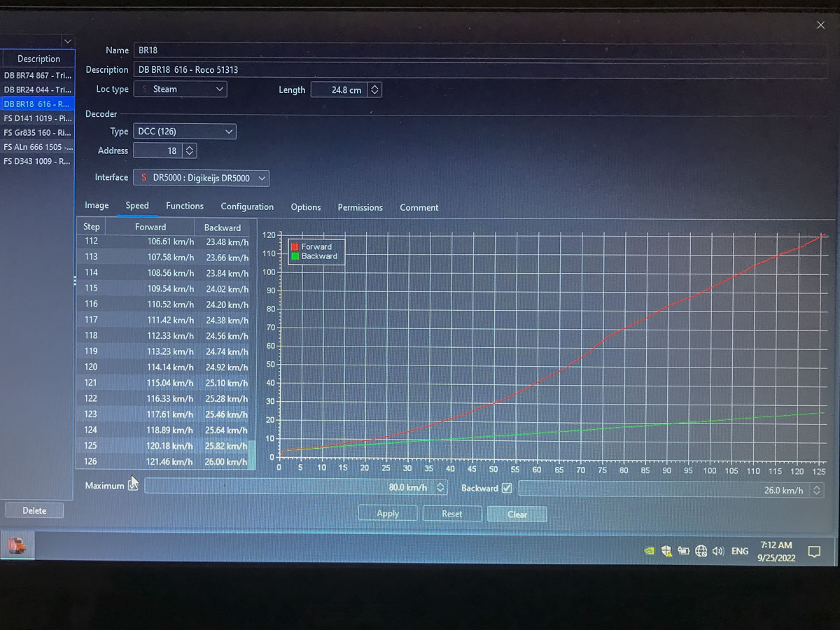The height and width of the screenshot is (630, 840).
Task: Click the red Forward legend swatch
Action: [x=295, y=247]
